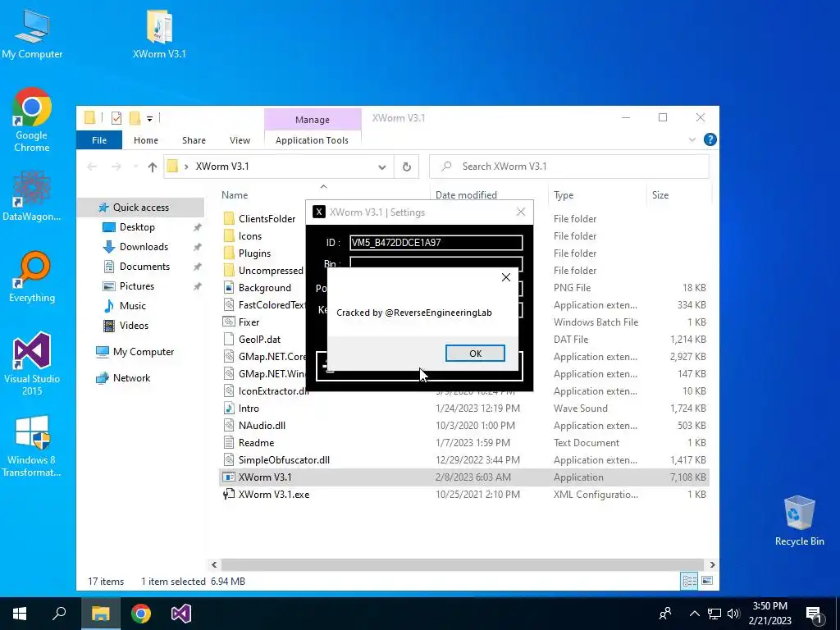
Task: Click the horizontal scrollbar in Explorer
Action: (463, 564)
